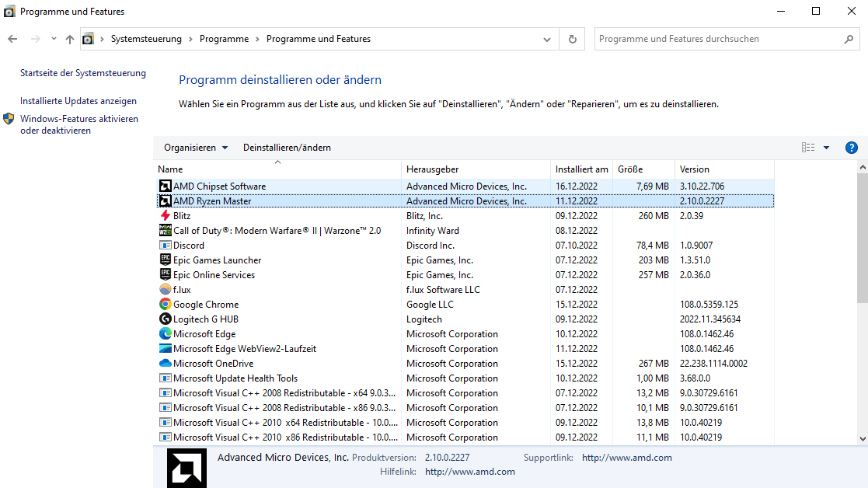This screenshot has height=488, width=868.
Task: Open the Organisieren dropdown menu
Action: [196, 148]
